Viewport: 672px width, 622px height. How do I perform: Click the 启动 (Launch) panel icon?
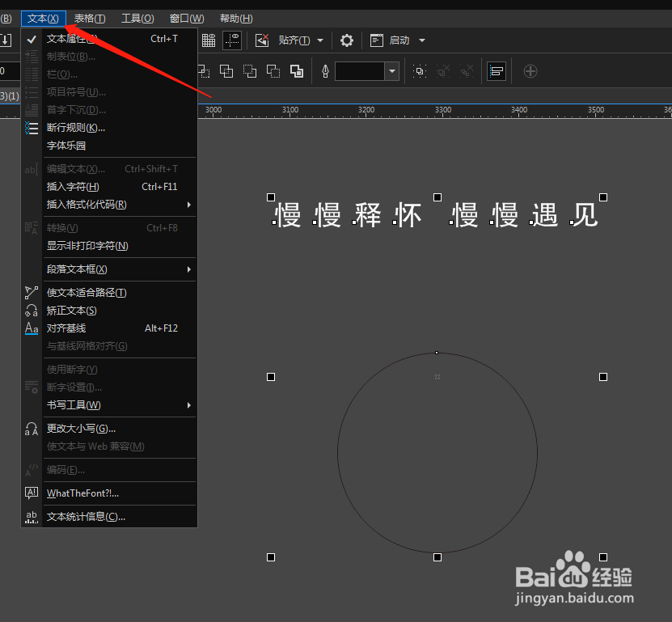coord(378,40)
